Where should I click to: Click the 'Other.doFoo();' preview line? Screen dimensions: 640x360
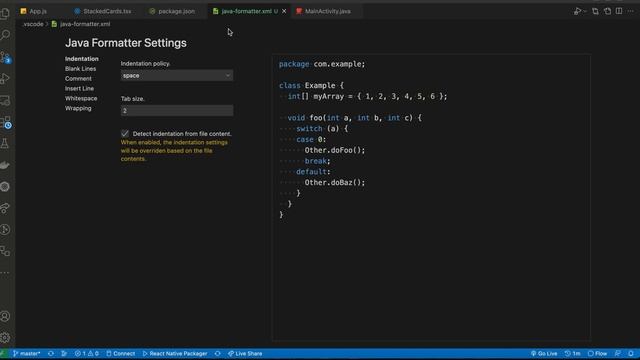tap(335, 150)
